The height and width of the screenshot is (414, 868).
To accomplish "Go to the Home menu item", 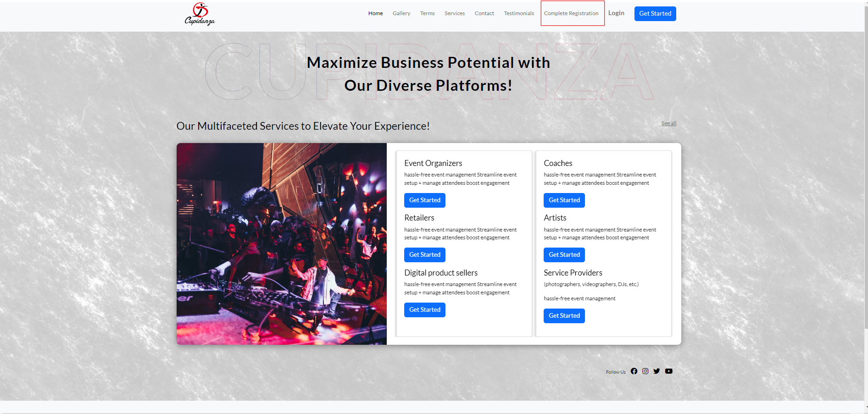I will (375, 13).
